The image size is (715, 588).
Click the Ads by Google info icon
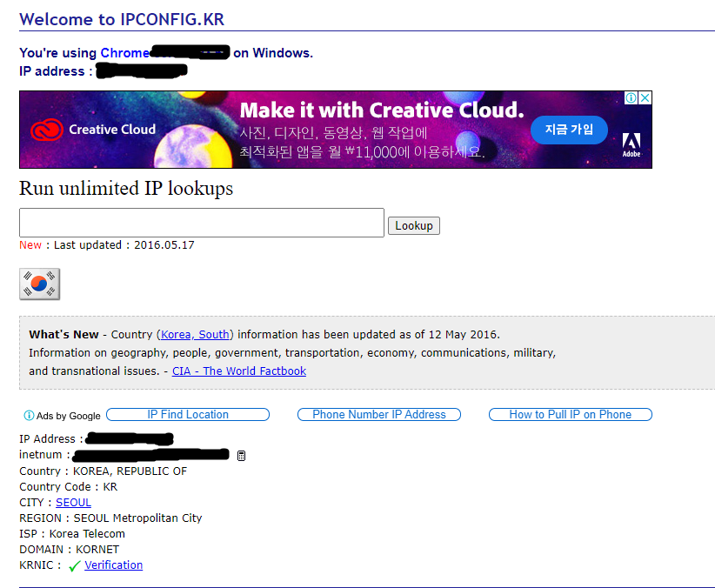29,415
